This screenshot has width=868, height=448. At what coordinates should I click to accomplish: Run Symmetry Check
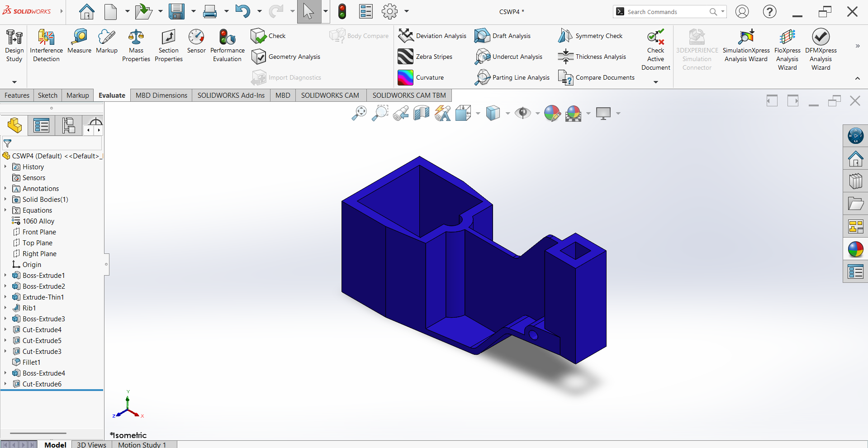590,36
